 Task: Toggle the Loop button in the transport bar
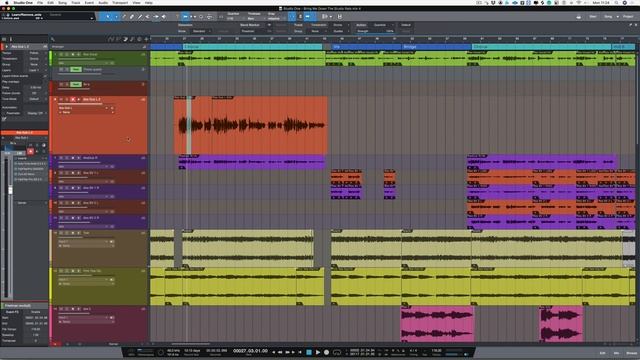click(337, 352)
